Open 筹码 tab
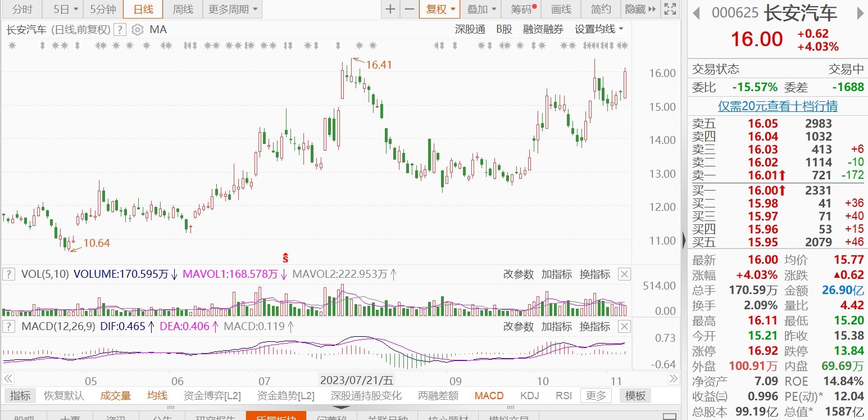Screen dimensions: 868x420 coord(522,9)
